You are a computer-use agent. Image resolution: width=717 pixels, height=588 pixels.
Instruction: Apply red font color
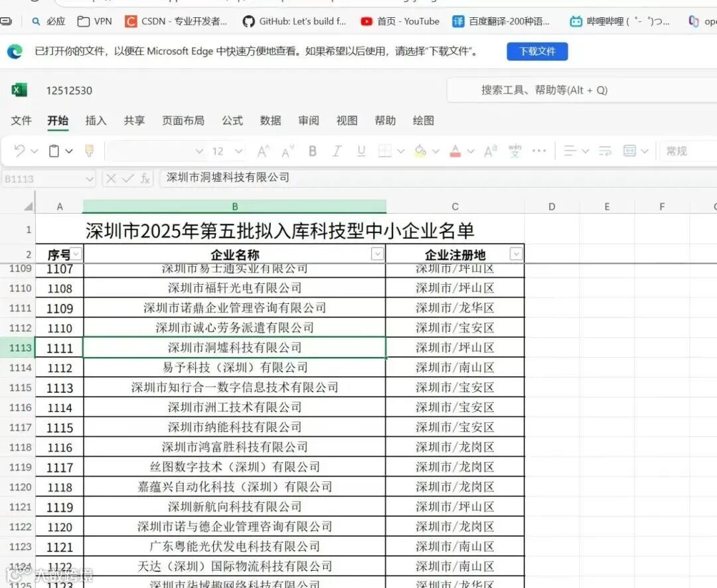pyautogui.click(x=455, y=151)
